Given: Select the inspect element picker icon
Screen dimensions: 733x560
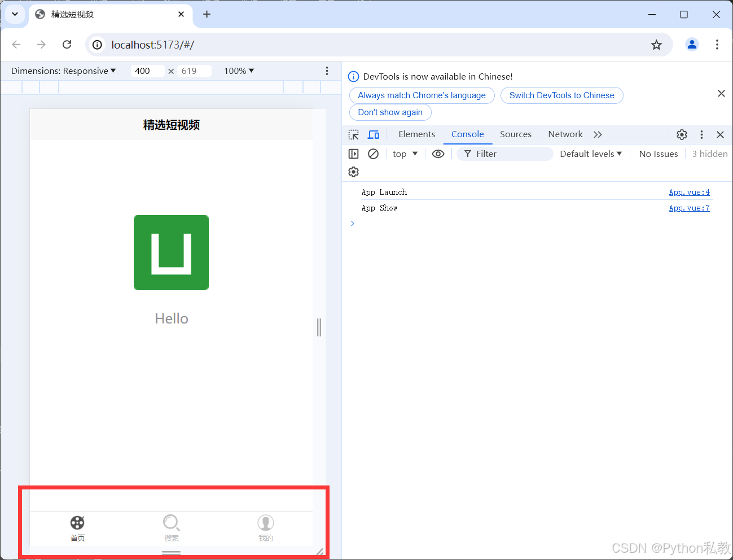Looking at the screenshot, I should (x=354, y=134).
